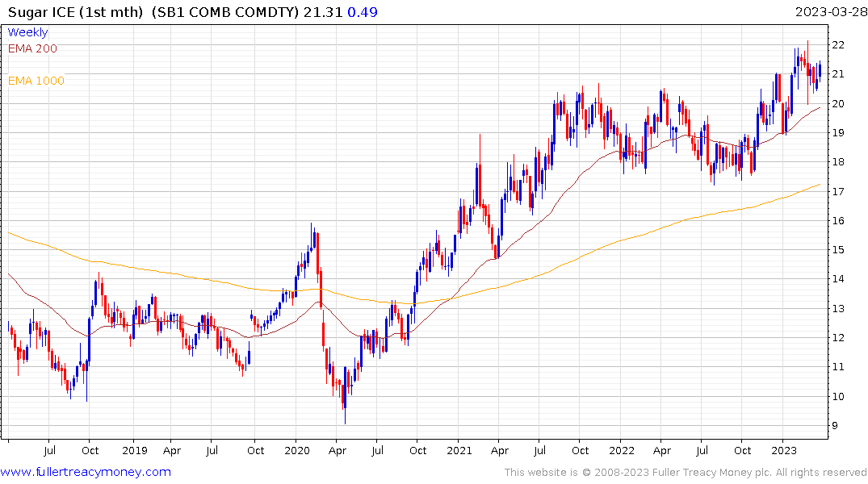Click the '2021' x-axis label
This screenshot has height=484, width=868.
tap(459, 450)
